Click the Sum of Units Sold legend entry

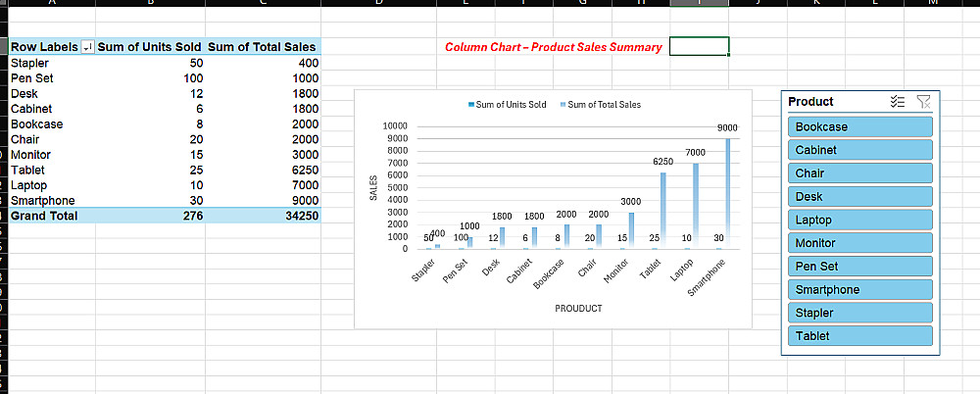coord(508,105)
